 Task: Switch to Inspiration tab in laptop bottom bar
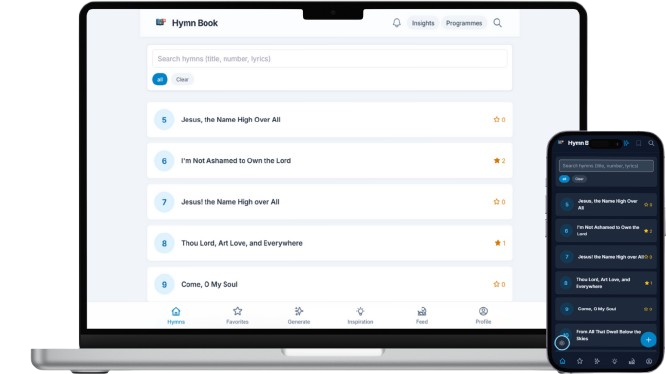[360, 315]
